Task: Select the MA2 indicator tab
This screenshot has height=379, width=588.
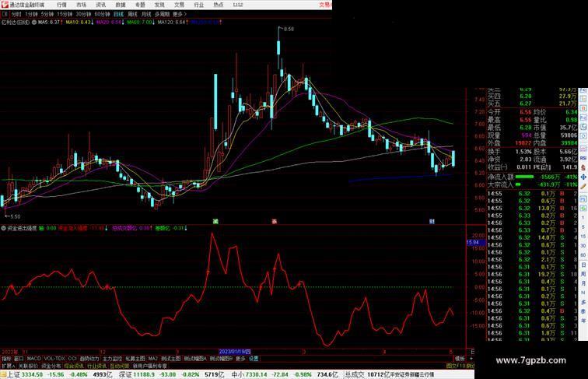Action: click(x=152, y=359)
